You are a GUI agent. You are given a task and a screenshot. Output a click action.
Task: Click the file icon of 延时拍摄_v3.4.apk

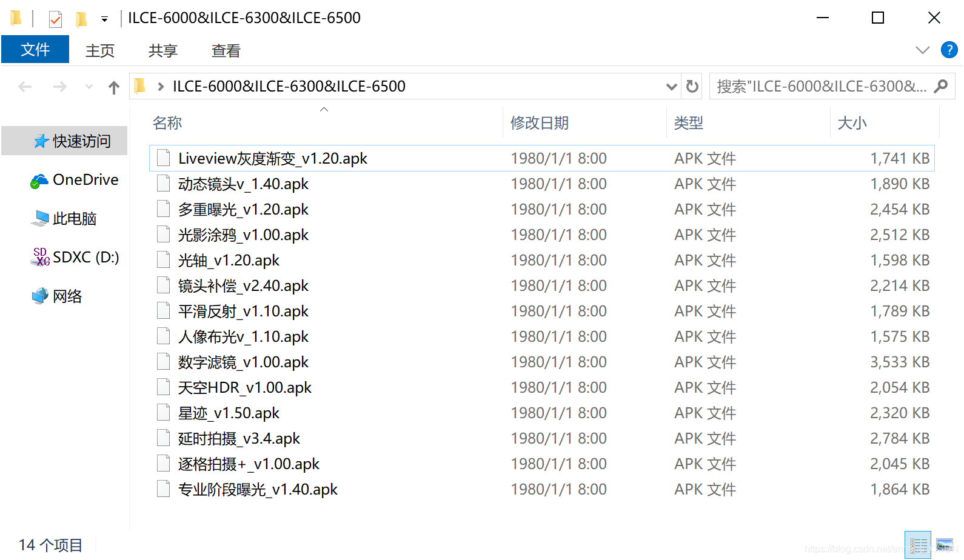163,438
